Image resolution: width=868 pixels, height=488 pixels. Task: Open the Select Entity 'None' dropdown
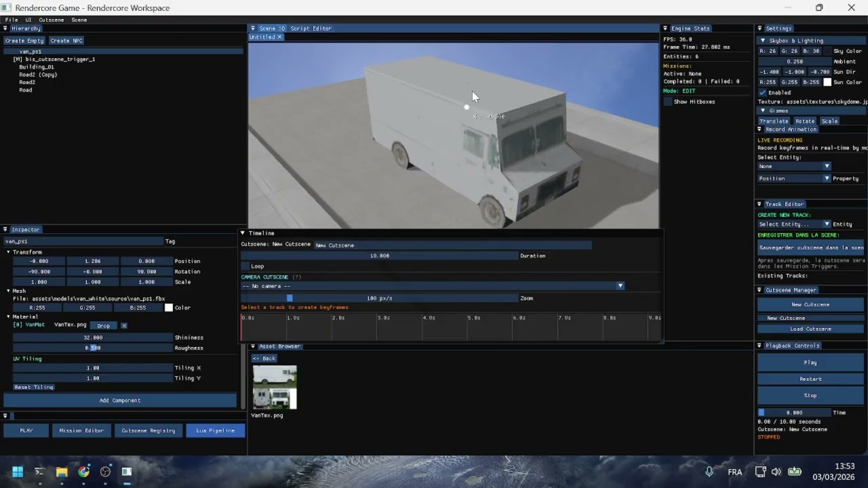(794, 166)
